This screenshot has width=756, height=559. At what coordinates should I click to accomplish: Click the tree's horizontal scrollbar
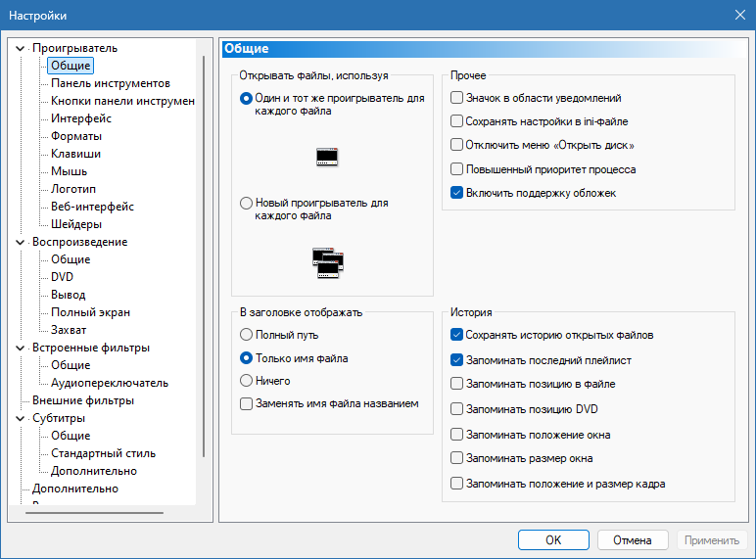point(94,513)
